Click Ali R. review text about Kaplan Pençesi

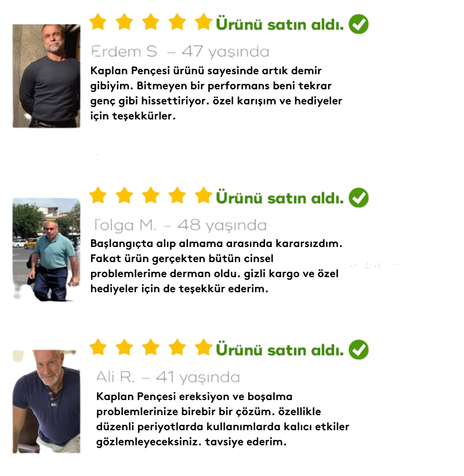[223, 419]
